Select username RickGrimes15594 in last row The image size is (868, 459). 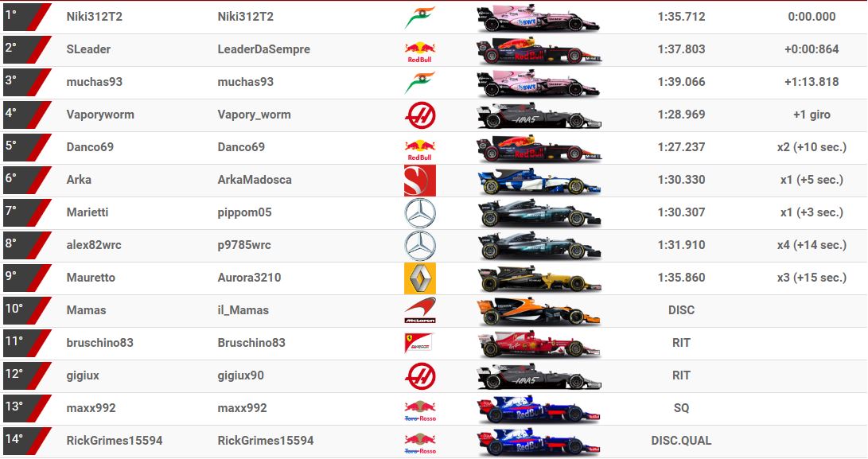click(x=266, y=441)
